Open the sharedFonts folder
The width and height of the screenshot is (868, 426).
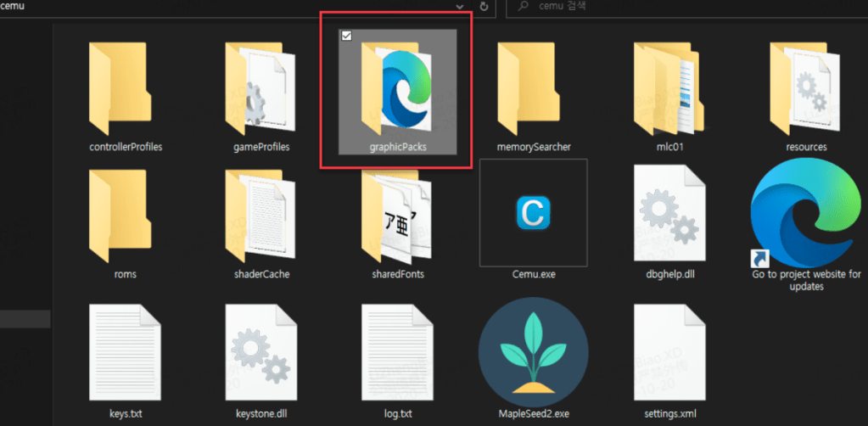[x=396, y=216]
